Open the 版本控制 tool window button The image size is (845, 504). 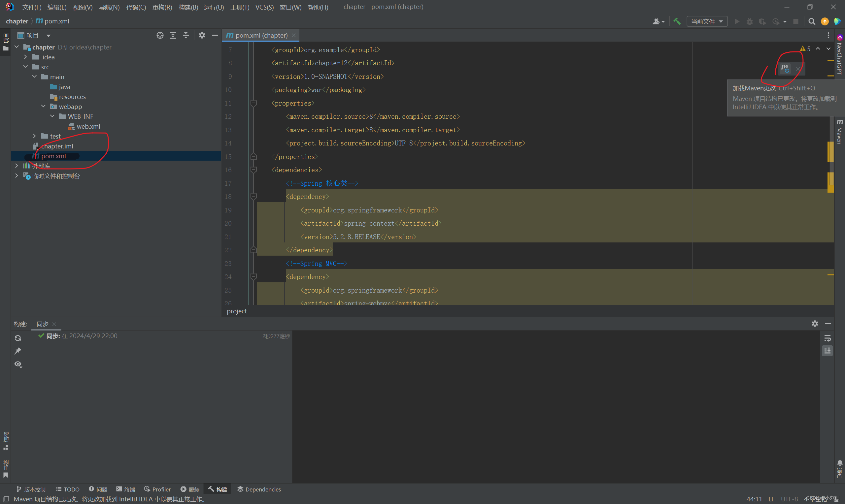[x=31, y=489]
